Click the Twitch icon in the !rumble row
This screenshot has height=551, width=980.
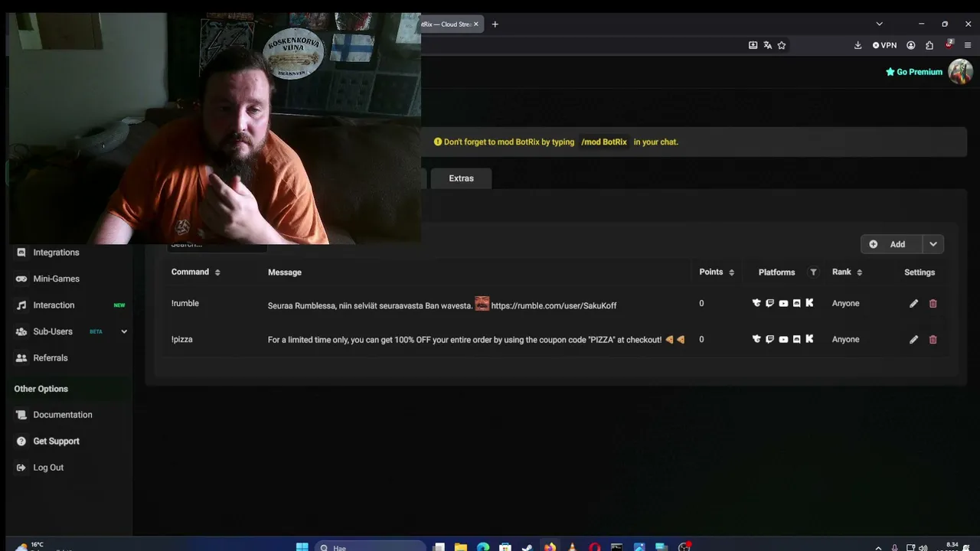pos(769,303)
